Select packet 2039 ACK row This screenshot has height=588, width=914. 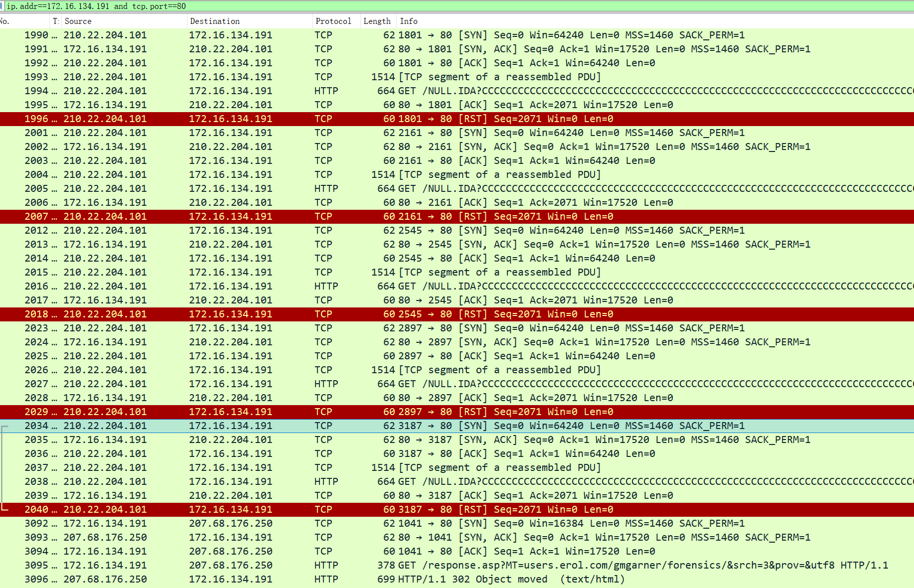click(x=457, y=495)
